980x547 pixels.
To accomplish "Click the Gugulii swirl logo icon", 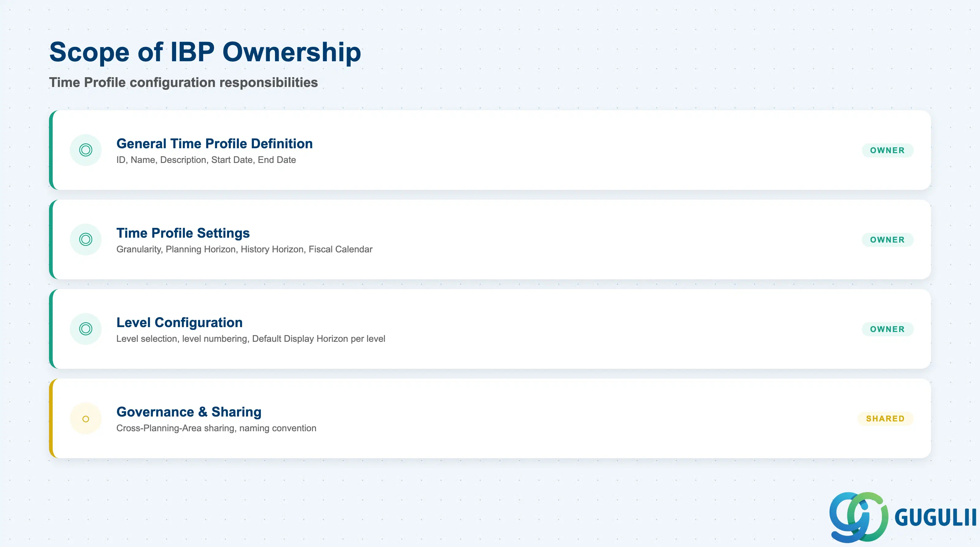I will (859, 517).
